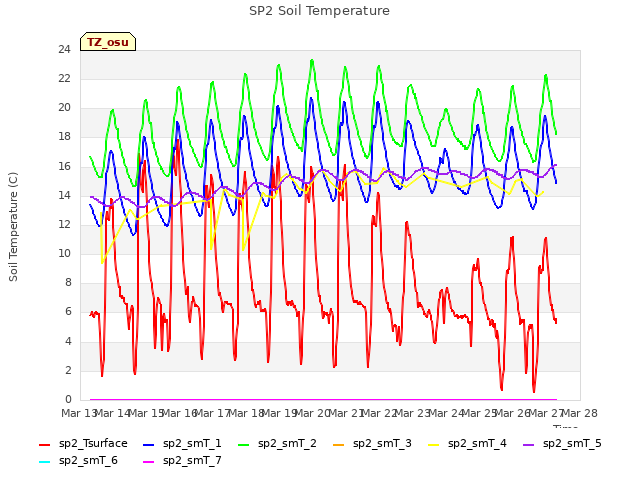This screenshot has width=640, height=480.
Task: Click green sp2_smT_2 legend color marker
Action: click(x=244, y=444)
